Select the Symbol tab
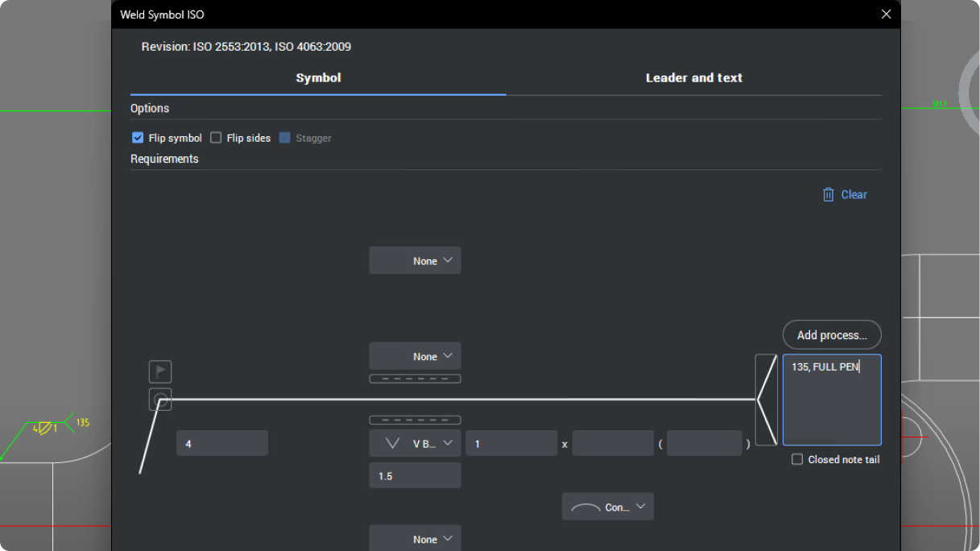Image resolution: width=980 pixels, height=551 pixels. [x=317, y=77]
